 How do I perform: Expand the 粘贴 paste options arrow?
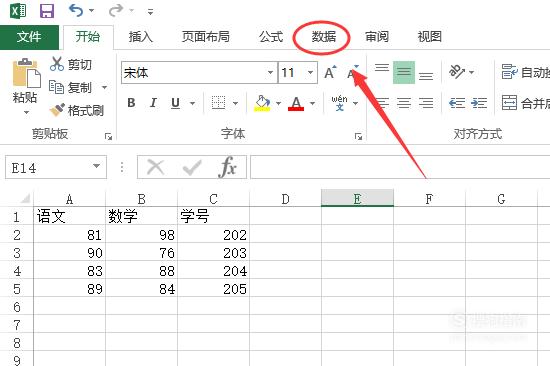coord(26,112)
